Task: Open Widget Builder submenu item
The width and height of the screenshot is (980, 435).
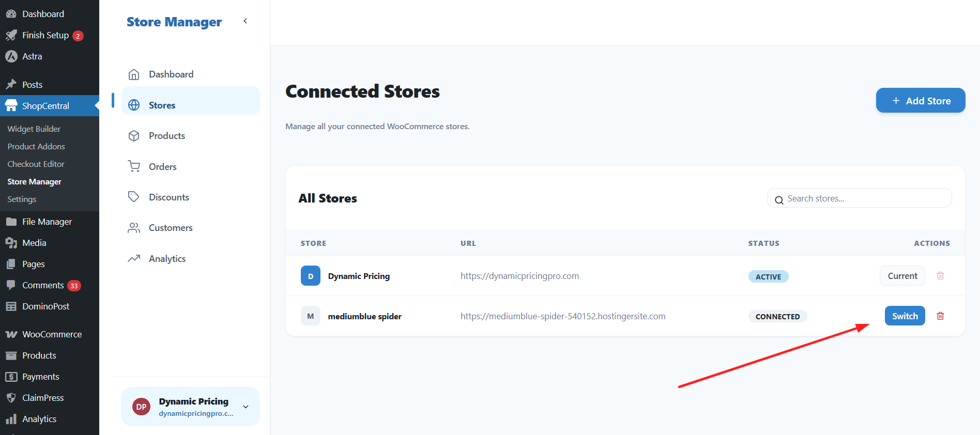Action: coord(34,129)
